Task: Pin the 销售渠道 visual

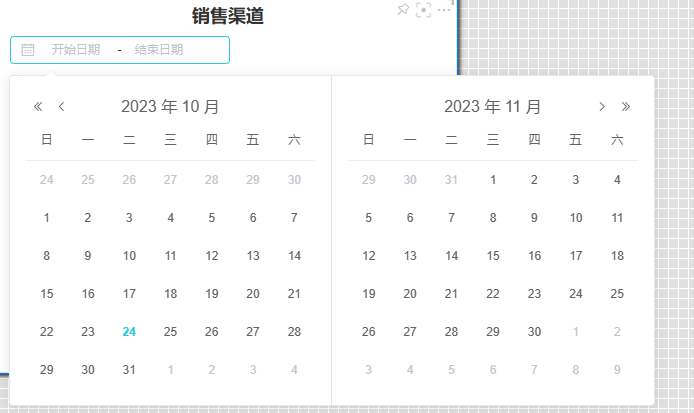Action: 402,9
